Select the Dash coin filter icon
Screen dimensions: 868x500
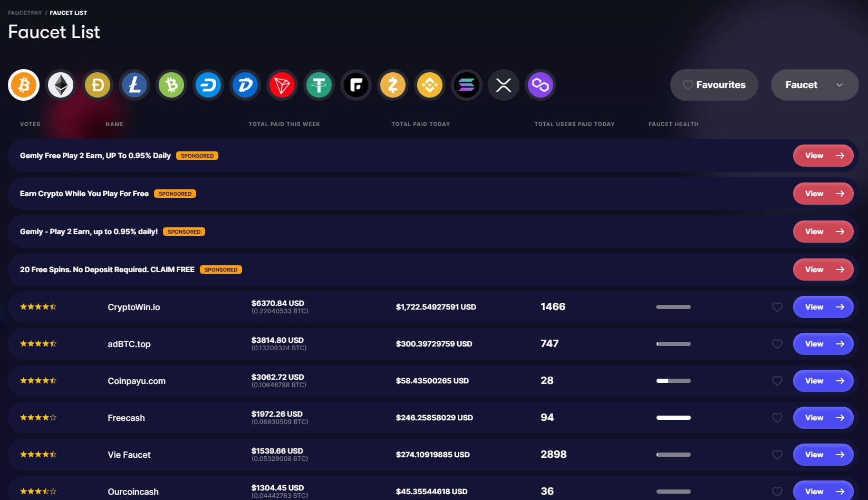(208, 85)
